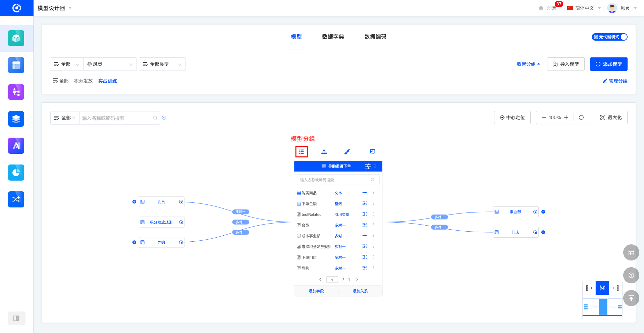
Task: Click the back-to-top floating button
Action: tap(631, 298)
